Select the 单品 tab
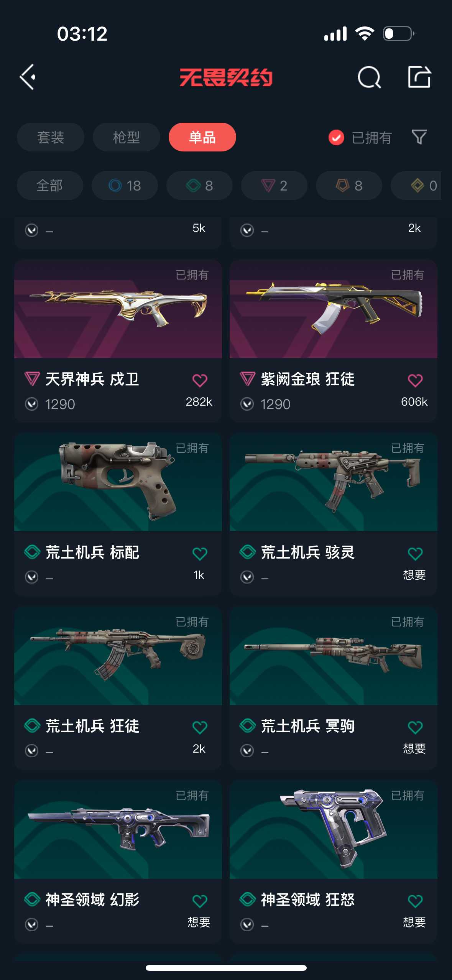Screen dimensions: 452x980 202,137
